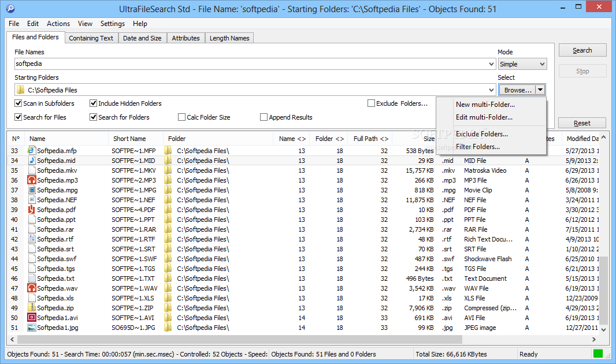This screenshot has height=364, width=616.
Task: Choose Edit multi-Folder from popup menu
Action: pos(484,117)
